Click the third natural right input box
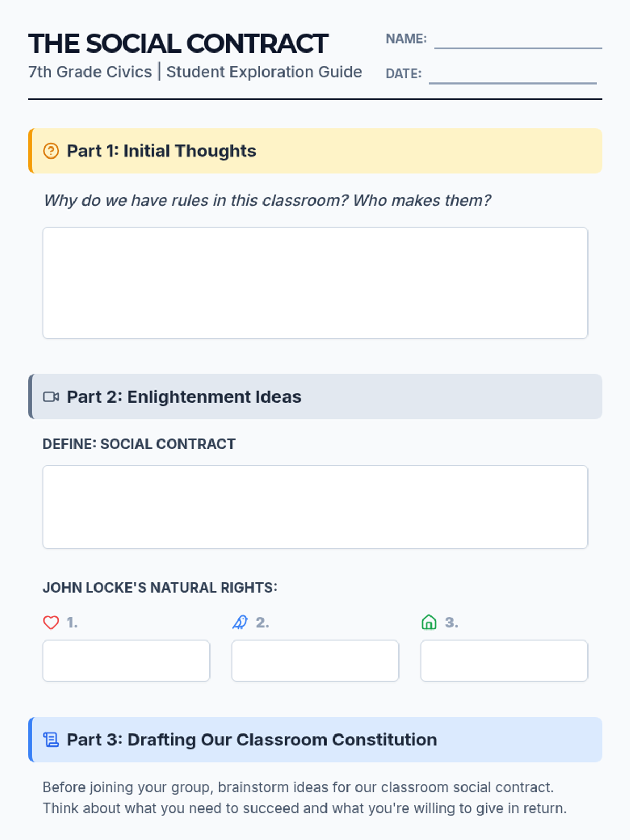630x840 pixels. 504,661
